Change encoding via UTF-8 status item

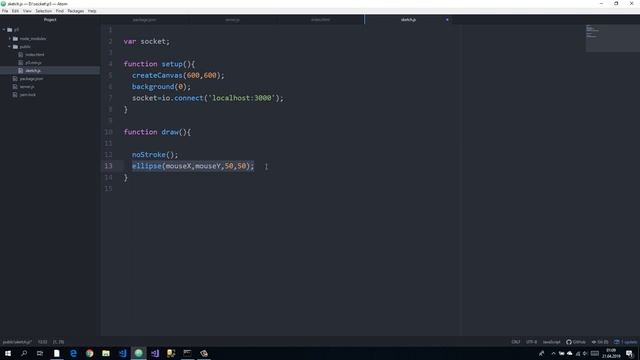[x=531, y=342]
